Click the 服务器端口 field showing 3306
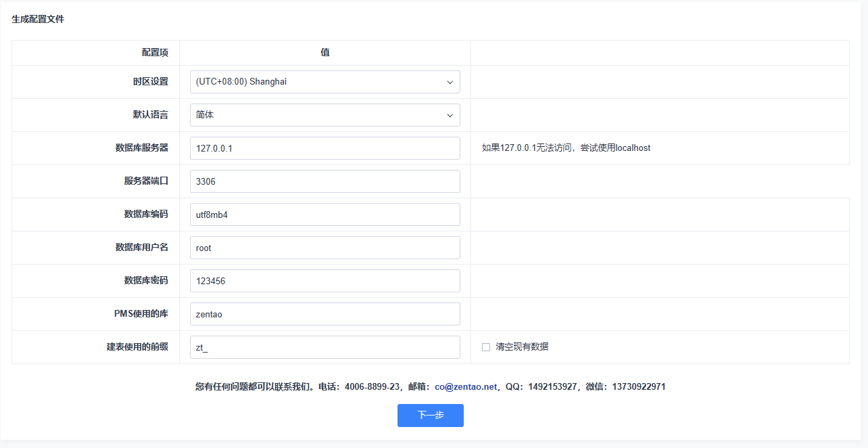The height and width of the screenshot is (448, 868). (x=324, y=181)
